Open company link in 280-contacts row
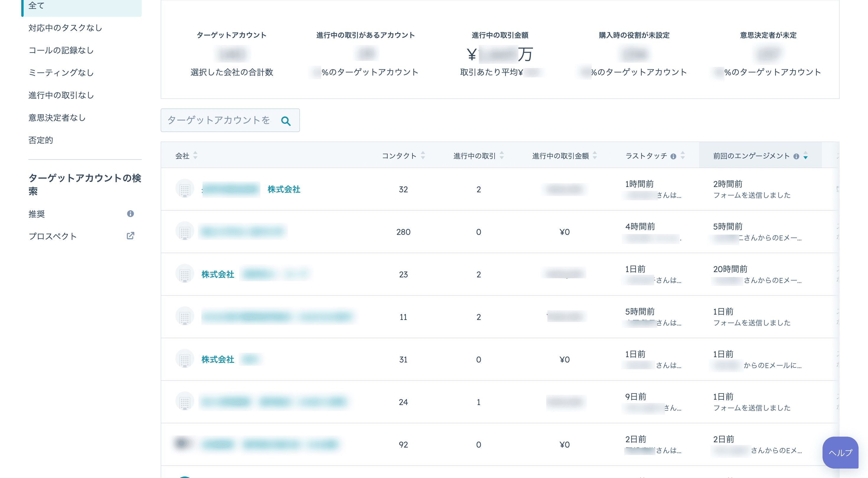Screen dimensions: 868x478 point(243,232)
